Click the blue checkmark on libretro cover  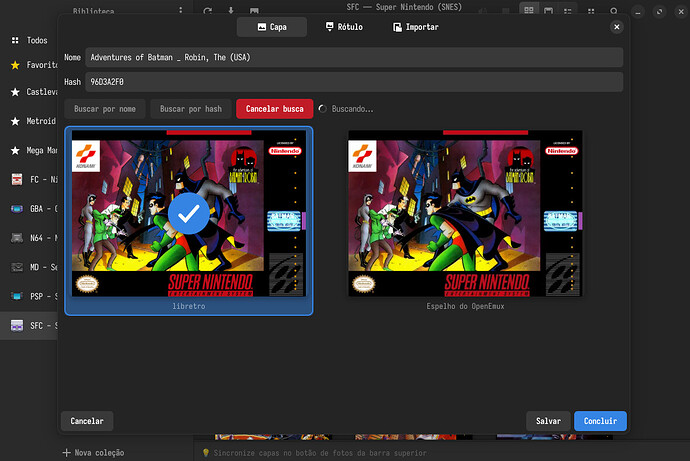click(189, 214)
